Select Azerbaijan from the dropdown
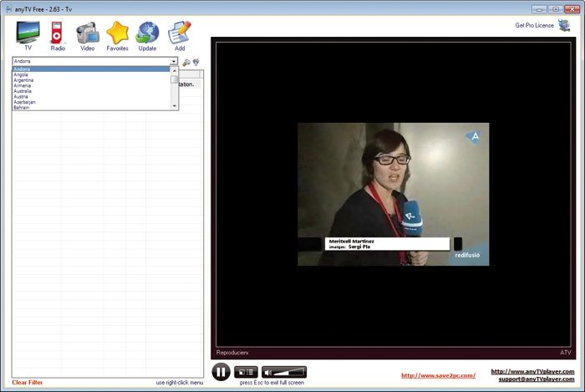The height and width of the screenshot is (392, 585). (x=91, y=102)
